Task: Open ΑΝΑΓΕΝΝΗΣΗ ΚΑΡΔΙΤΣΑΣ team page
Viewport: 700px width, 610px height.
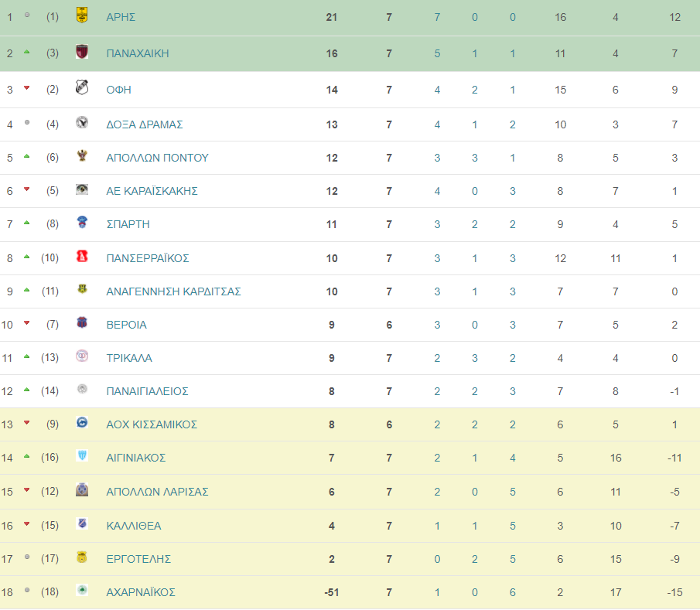Action: [x=173, y=291]
